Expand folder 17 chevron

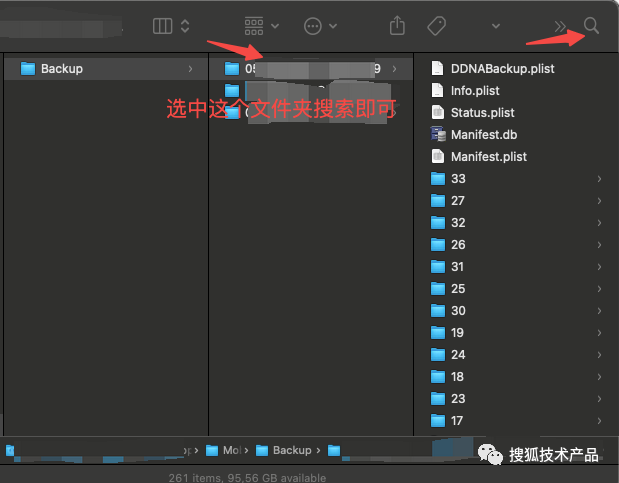point(599,421)
